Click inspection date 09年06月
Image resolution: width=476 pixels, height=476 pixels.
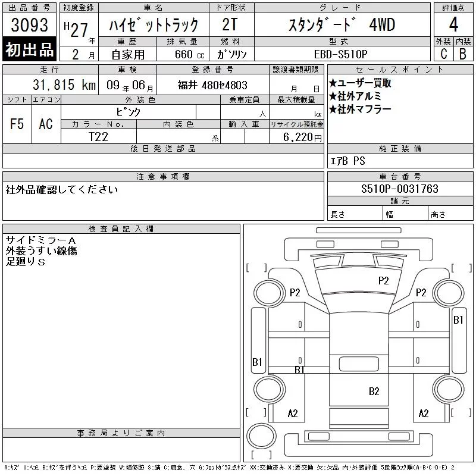[x=130, y=85]
